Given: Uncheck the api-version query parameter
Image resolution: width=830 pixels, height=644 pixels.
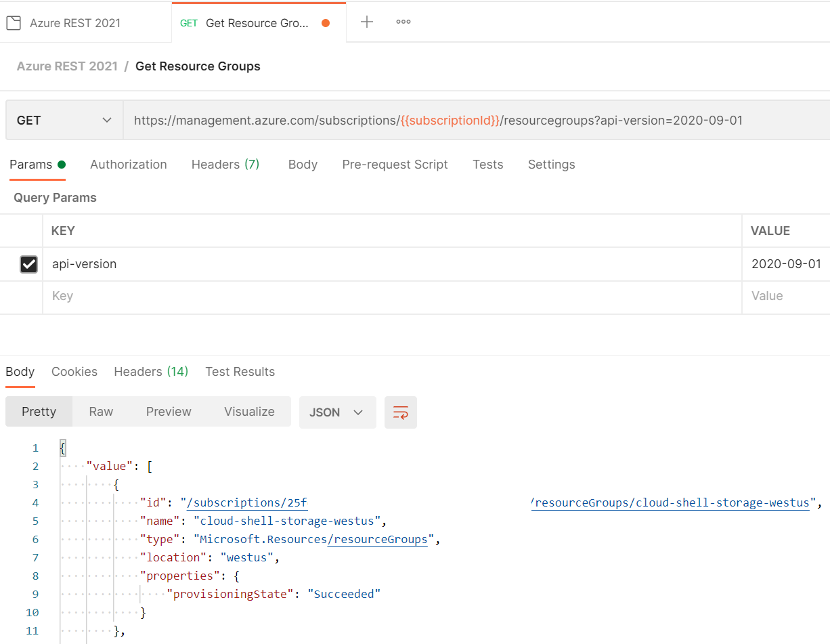Looking at the screenshot, I should tap(28, 264).
